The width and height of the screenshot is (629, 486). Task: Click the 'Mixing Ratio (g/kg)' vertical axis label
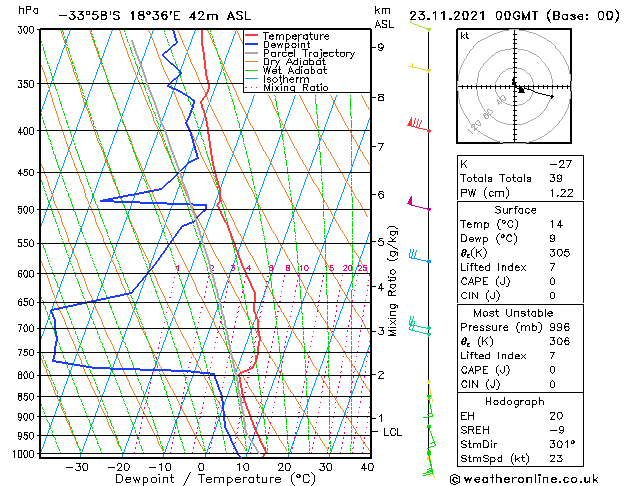pyautogui.click(x=392, y=281)
